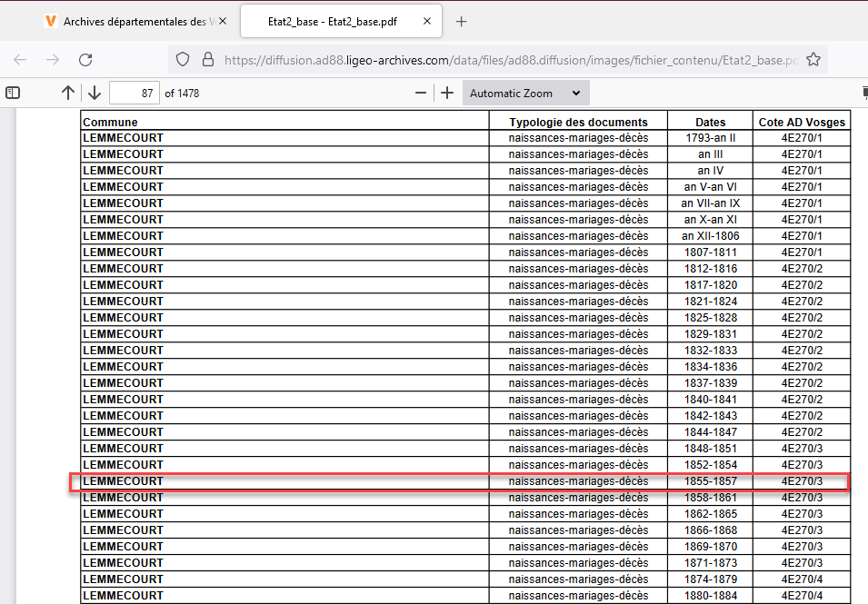Click naissances-mariages-décès in the 1793-an II row
This screenshot has width=868, height=604.
578,138
